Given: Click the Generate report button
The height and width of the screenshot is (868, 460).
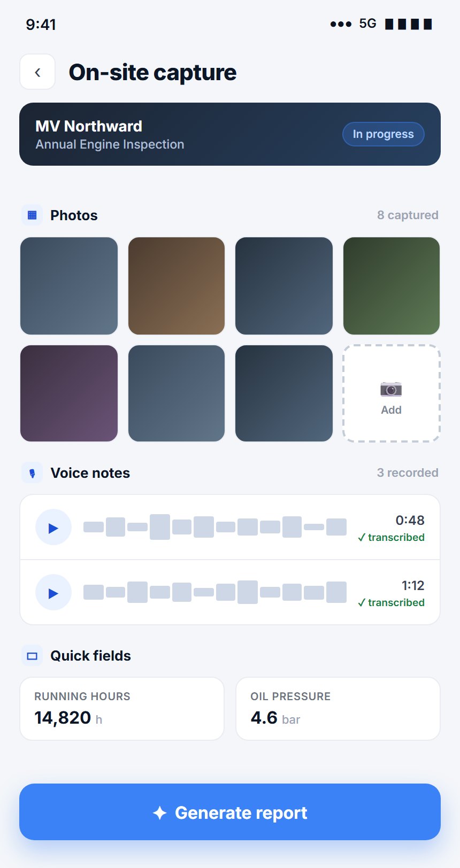Looking at the screenshot, I should tap(230, 812).
